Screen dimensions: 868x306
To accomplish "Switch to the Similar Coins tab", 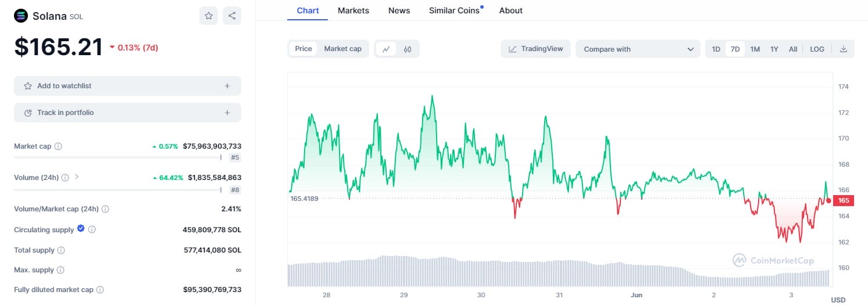I will [x=454, y=10].
